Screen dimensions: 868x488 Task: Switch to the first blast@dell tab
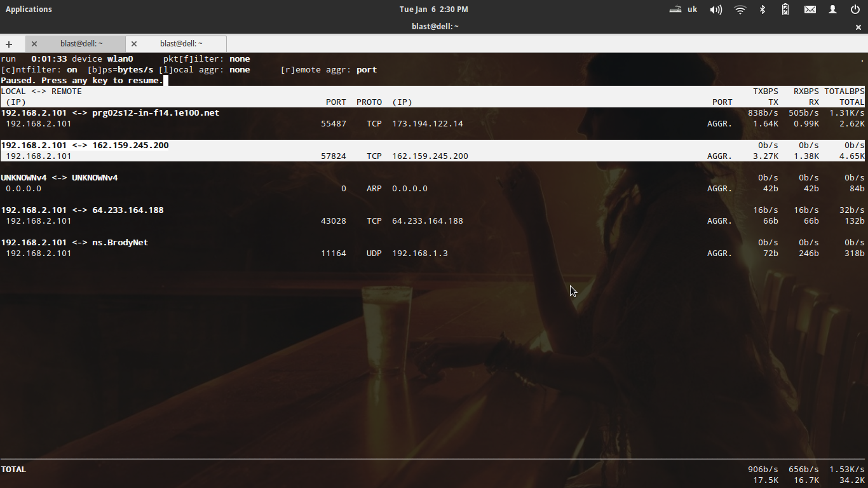click(x=81, y=44)
